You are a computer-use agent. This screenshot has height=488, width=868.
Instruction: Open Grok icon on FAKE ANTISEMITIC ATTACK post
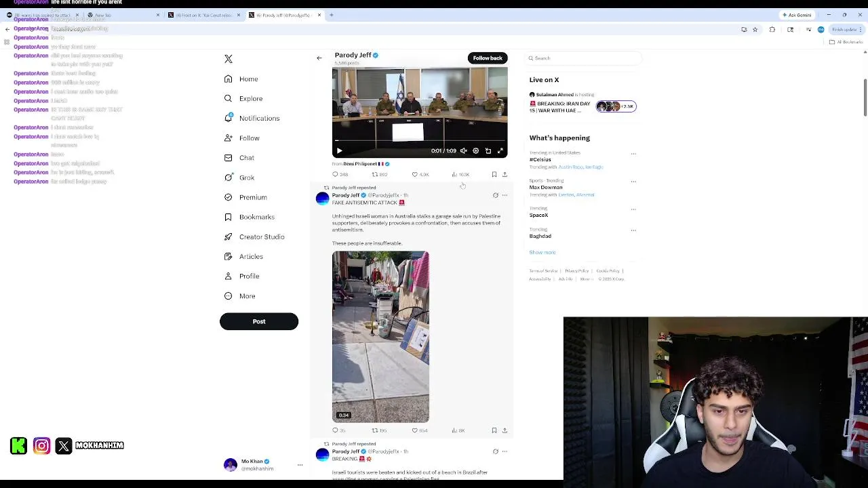tap(496, 195)
